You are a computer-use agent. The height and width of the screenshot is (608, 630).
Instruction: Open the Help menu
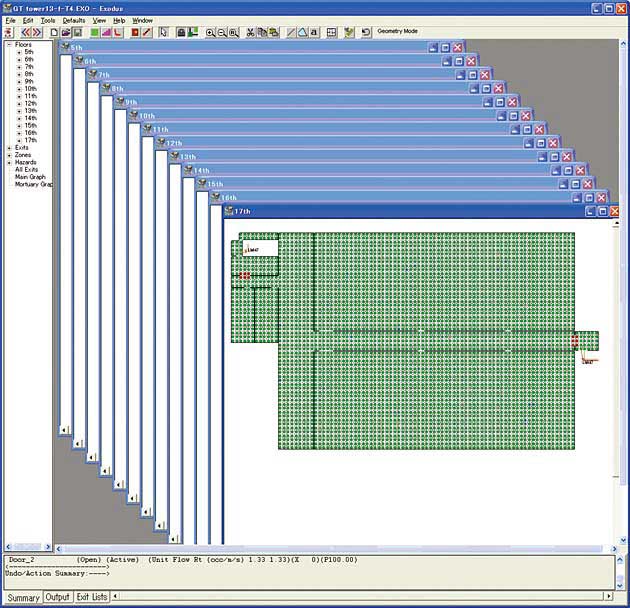119,20
